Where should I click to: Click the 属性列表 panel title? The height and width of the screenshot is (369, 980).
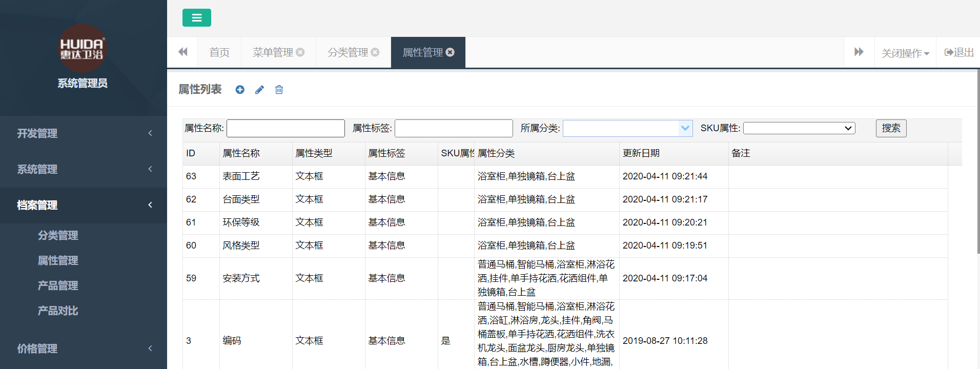(x=200, y=90)
